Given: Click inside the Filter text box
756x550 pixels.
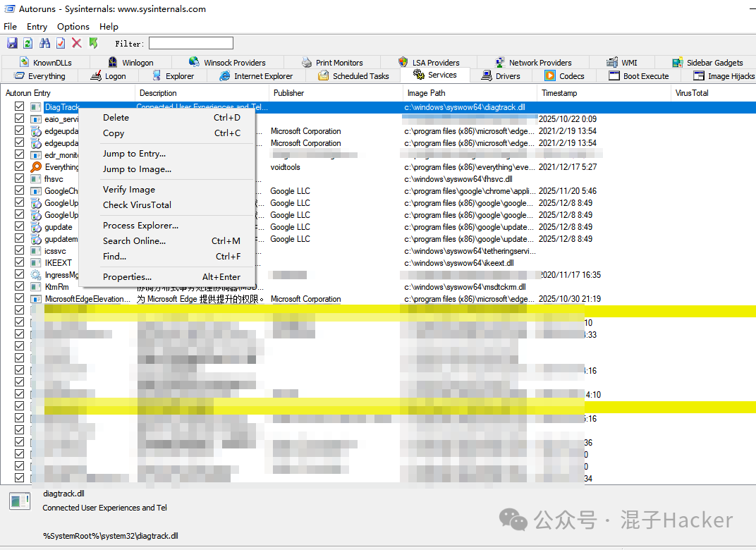Looking at the screenshot, I should [190, 44].
